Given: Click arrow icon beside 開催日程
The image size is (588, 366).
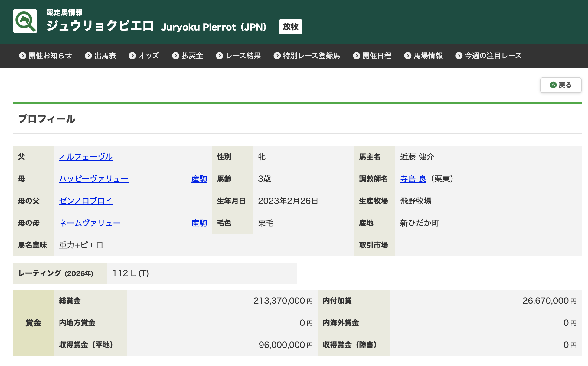Looking at the screenshot, I should [x=357, y=56].
